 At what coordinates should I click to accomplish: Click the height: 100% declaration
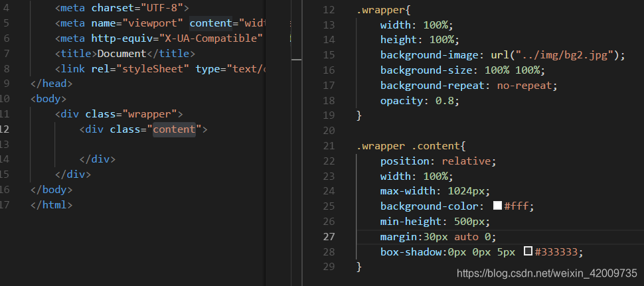click(x=420, y=40)
